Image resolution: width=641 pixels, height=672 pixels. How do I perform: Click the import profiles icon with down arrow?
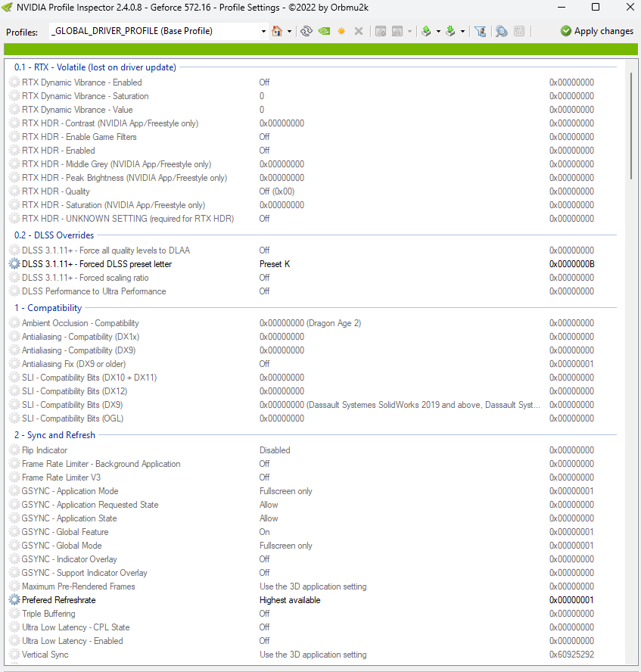point(450,31)
